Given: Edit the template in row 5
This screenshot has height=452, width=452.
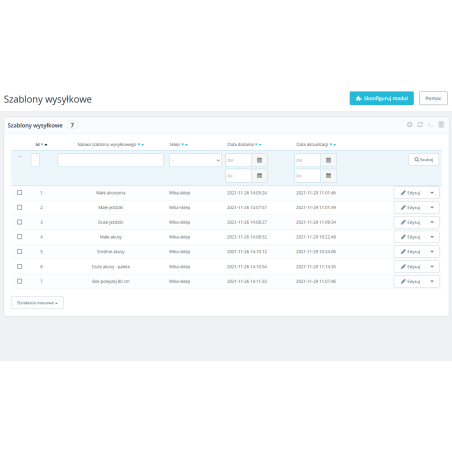Looking at the screenshot, I should point(410,252).
